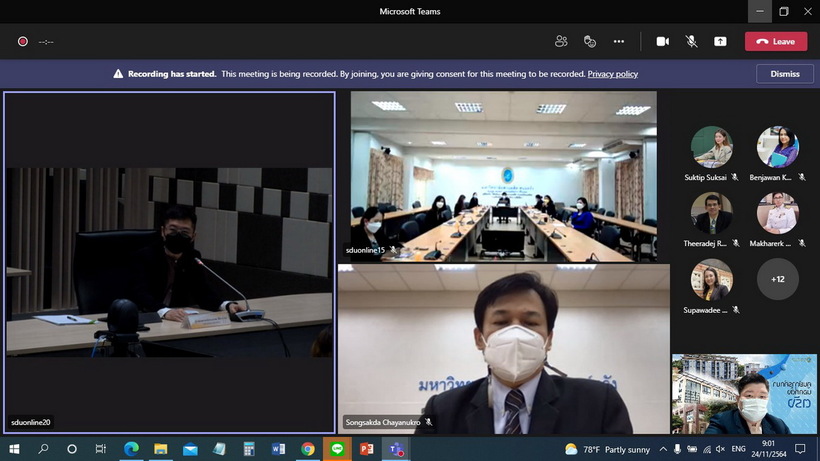Leave the meeting
The width and height of the screenshot is (820, 461).
point(776,41)
